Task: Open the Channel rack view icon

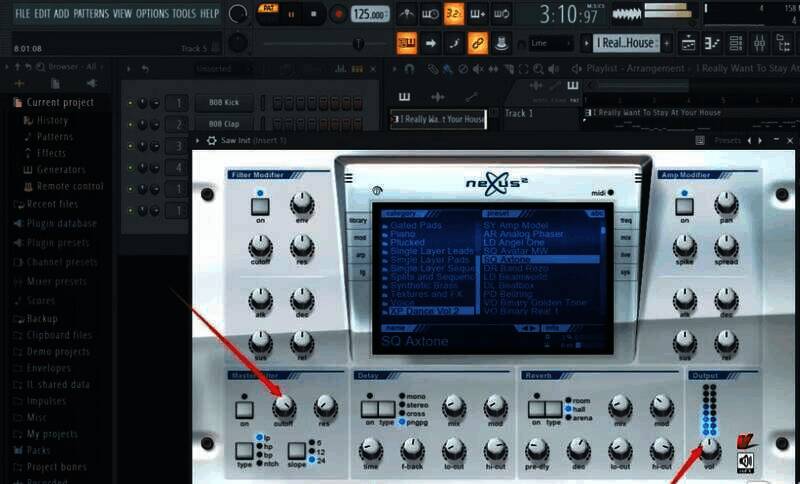Action: (x=735, y=43)
